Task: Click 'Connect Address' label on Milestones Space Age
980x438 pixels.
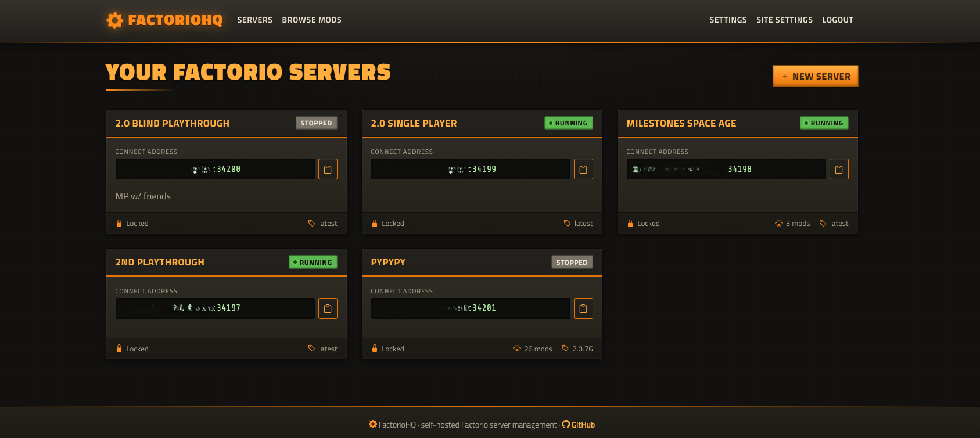Action: [x=658, y=152]
